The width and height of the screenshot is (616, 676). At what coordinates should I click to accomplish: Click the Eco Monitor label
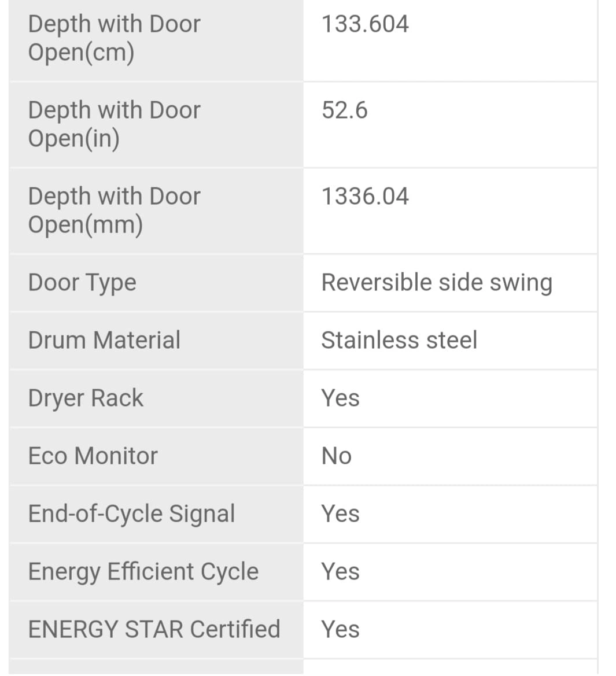pos(93,456)
